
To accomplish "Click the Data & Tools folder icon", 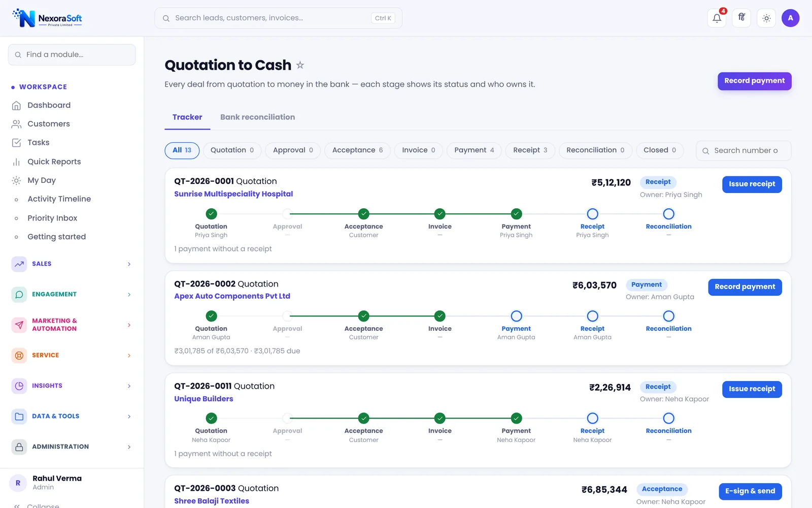I will [19, 417].
